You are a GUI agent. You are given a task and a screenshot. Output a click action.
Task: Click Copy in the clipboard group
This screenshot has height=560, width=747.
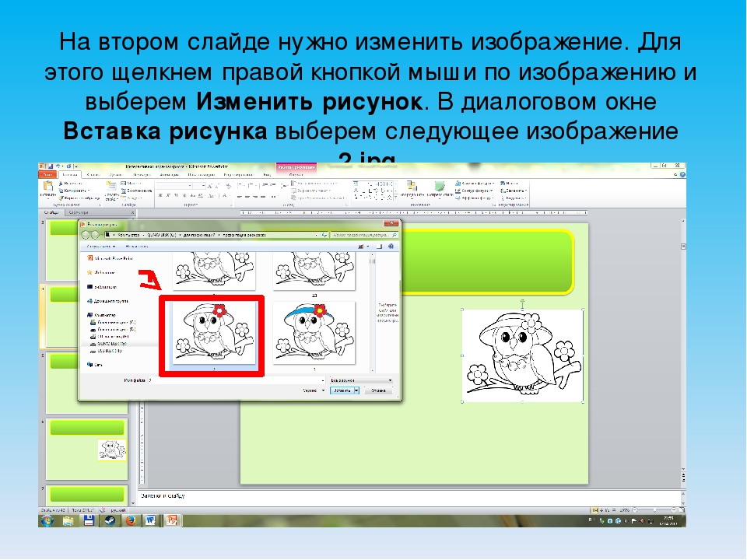(x=74, y=191)
